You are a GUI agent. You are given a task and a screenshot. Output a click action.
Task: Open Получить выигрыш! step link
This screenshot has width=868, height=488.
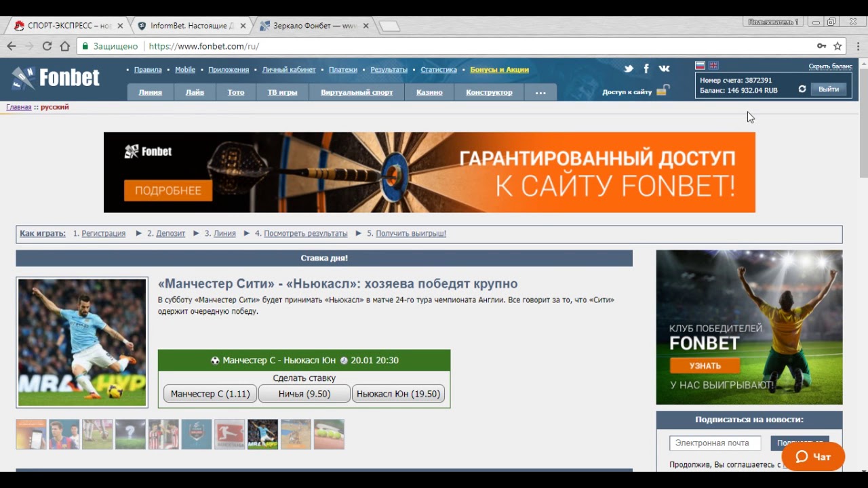pyautogui.click(x=411, y=233)
